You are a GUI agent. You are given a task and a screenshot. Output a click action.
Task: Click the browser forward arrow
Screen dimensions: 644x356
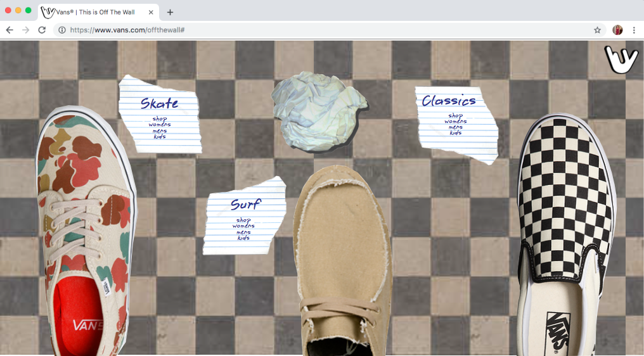pyautogui.click(x=26, y=30)
